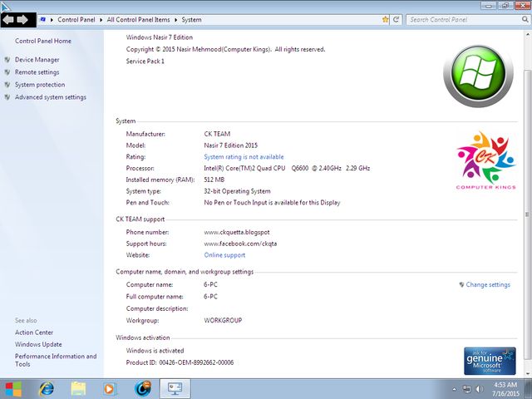Click the All Control Panel Items breadcrumb
Viewport: 532px width, 399px height.
pyautogui.click(x=138, y=20)
